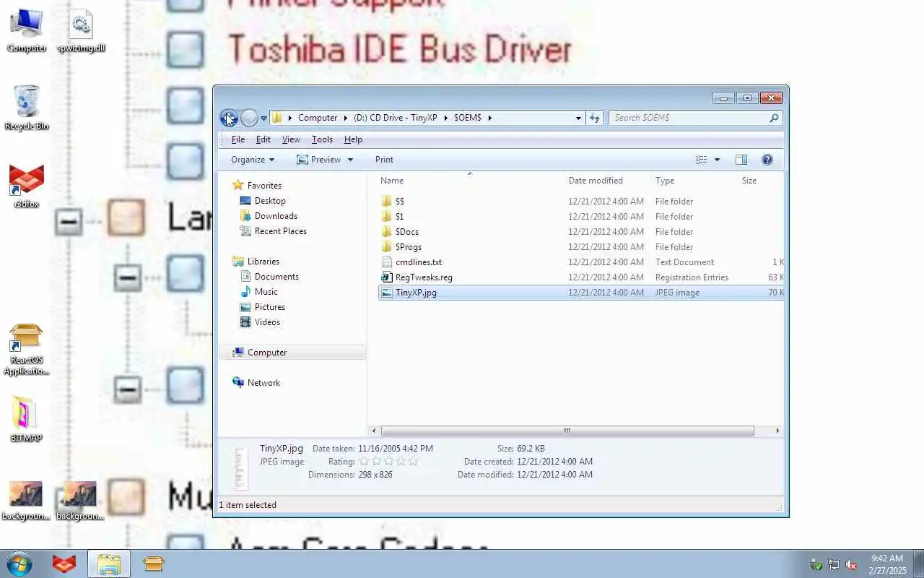Image resolution: width=924 pixels, height=578 pixels.
Task: Select the cmdlines.txt file
Action: tap(418, 262)
